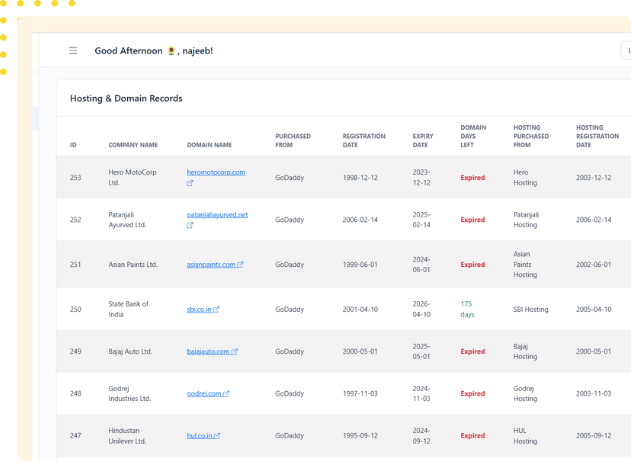Image resolution: width=631 pixels, height=461 pixels.
Task: Click the ID 253 cell
Action: [x=76, y=177]
